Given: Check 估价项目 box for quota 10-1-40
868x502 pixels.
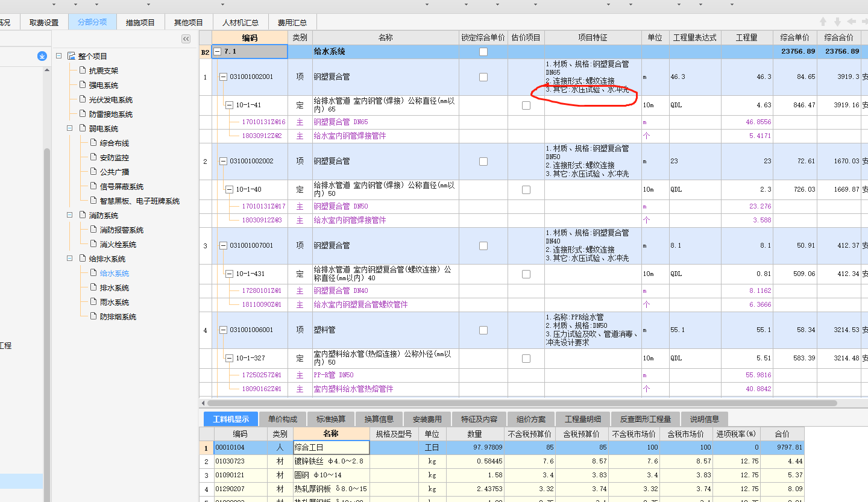Looking at the screenshot, I should (526, 190).
